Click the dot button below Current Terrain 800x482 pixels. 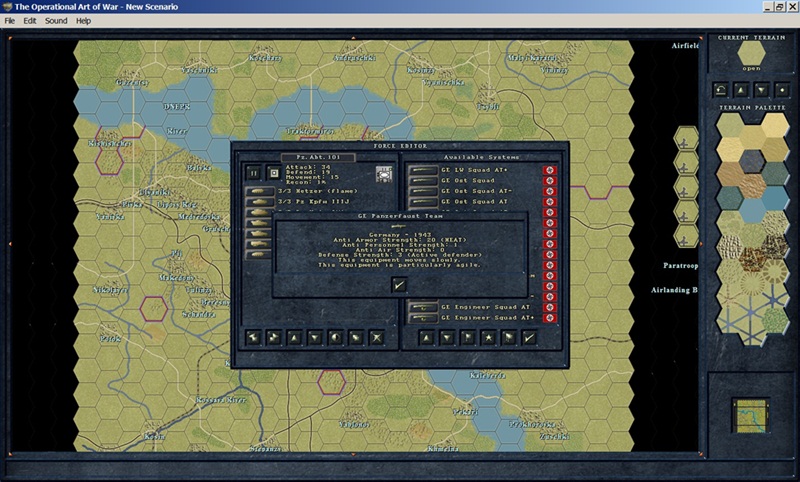(x=782, y=90)
